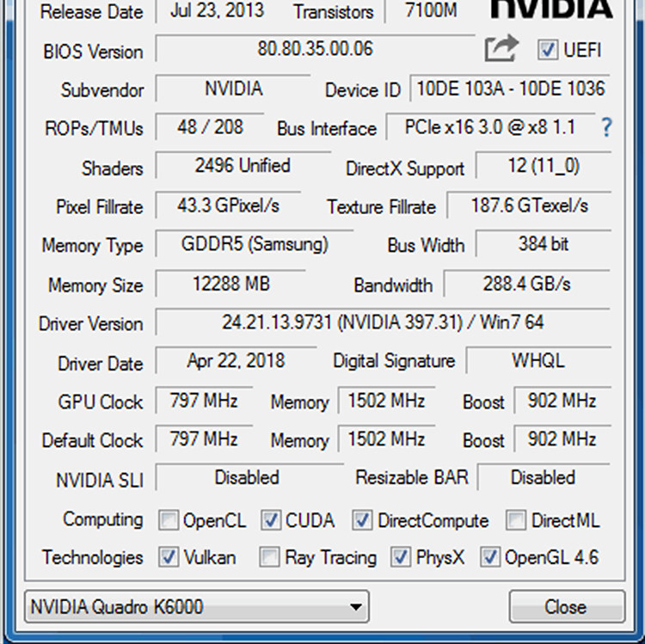The width and height of the screenshot is (645, 644).
Task: Click the Texture Fillrate 187.6 GTexel/s field
Action: [x=529, y=205]
